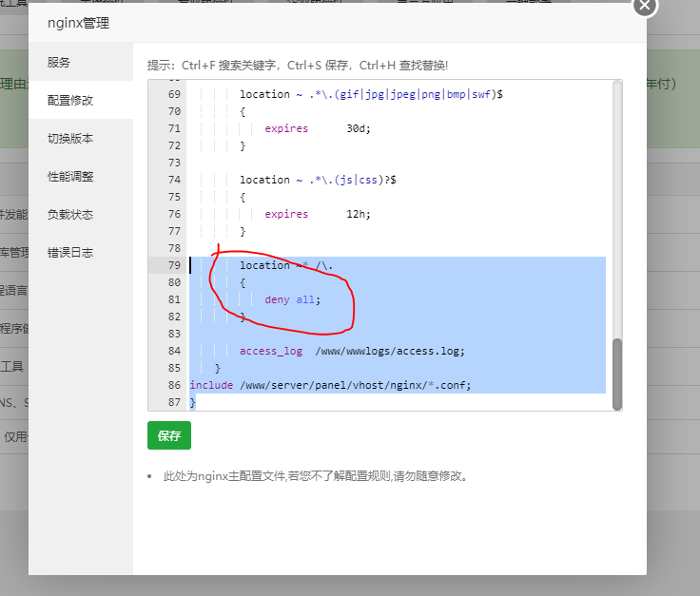Click the editor's vertical scrollbar thumb
The width and height of the screenshot is (700, 596).
[x=617, y=374]
